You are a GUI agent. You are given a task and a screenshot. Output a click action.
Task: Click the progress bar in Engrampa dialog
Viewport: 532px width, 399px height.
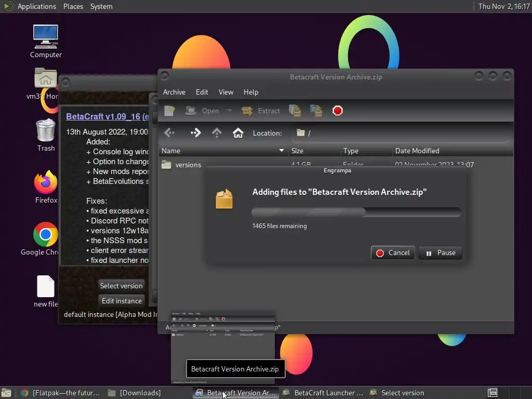[x=356, y=212]
